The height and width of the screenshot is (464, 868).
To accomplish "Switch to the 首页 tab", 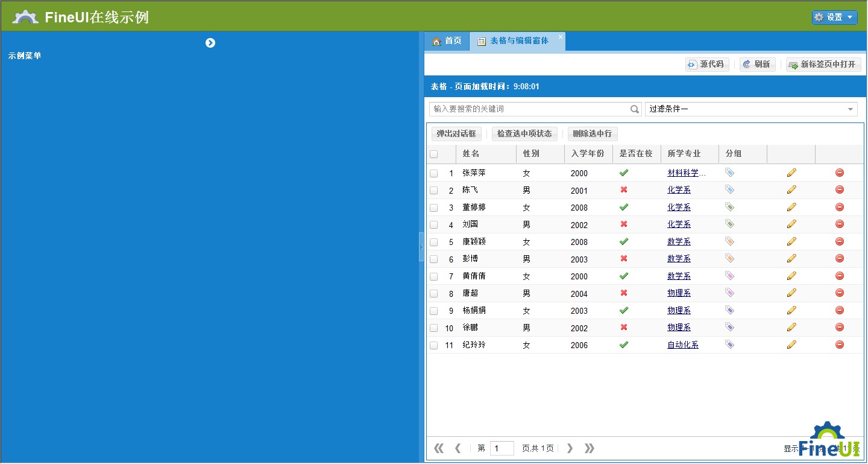I will [447, 41].
